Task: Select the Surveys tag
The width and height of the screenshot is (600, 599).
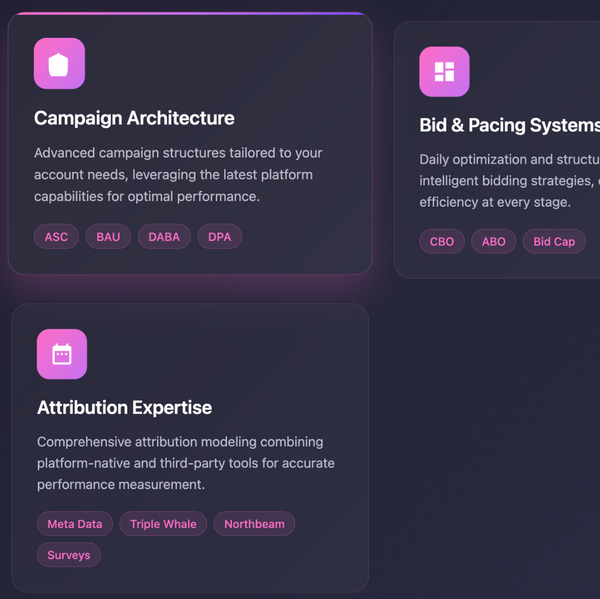Action: coord(69,555)
